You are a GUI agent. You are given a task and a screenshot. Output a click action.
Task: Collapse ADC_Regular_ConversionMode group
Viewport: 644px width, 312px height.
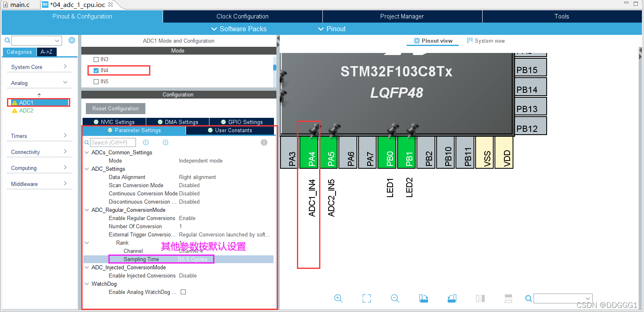87,210
